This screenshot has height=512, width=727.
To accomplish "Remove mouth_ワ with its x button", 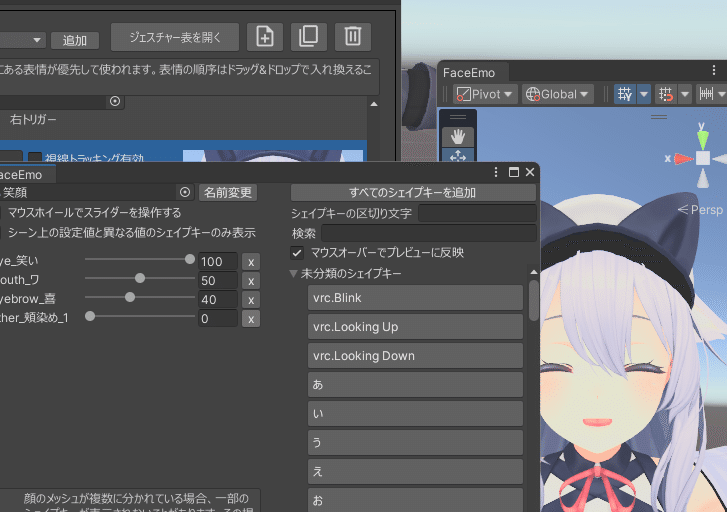I will 251,281.
